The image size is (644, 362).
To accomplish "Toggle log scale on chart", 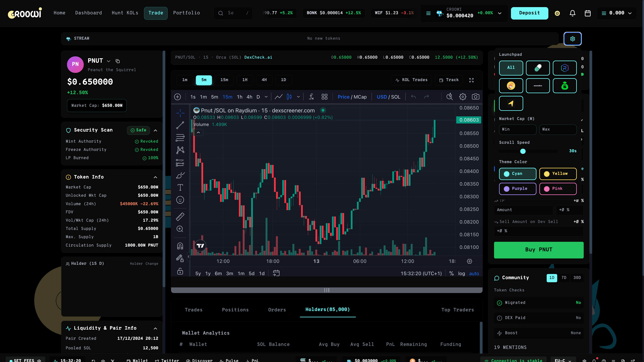I will [461, 273].
